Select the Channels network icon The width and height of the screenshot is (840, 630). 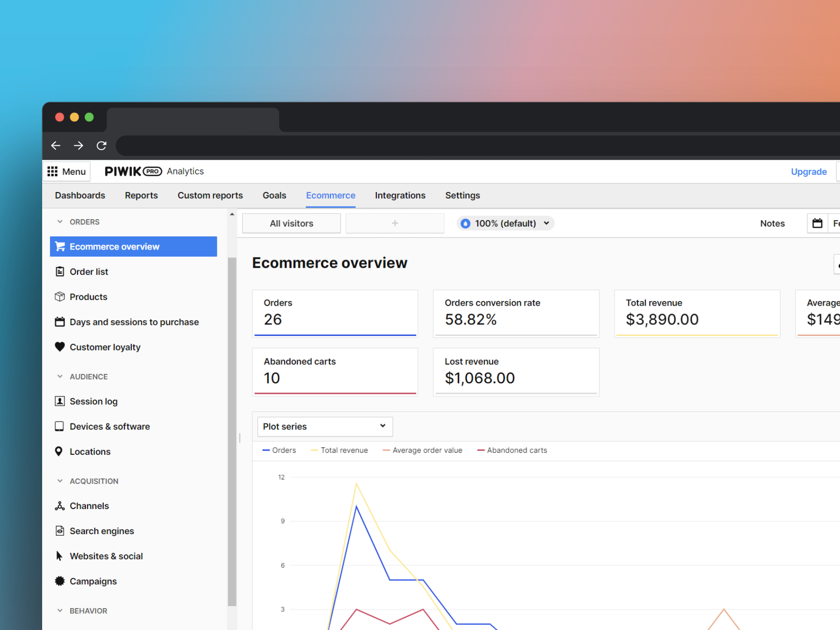tap(60, 506)
